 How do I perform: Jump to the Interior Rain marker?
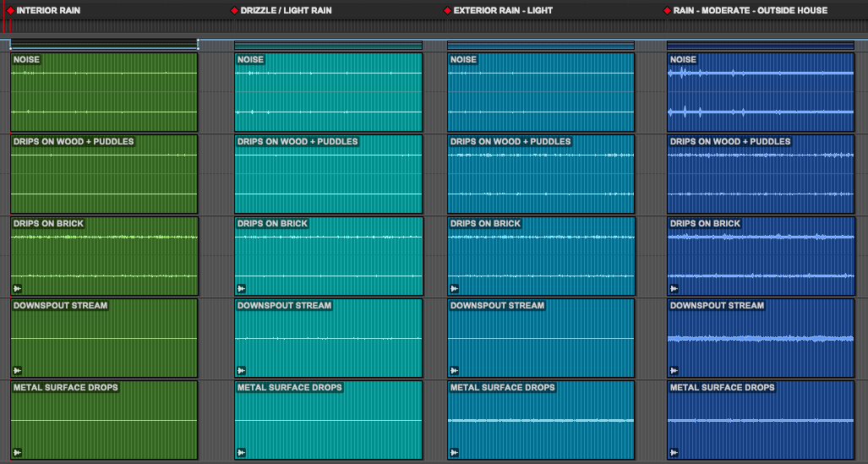10,10
